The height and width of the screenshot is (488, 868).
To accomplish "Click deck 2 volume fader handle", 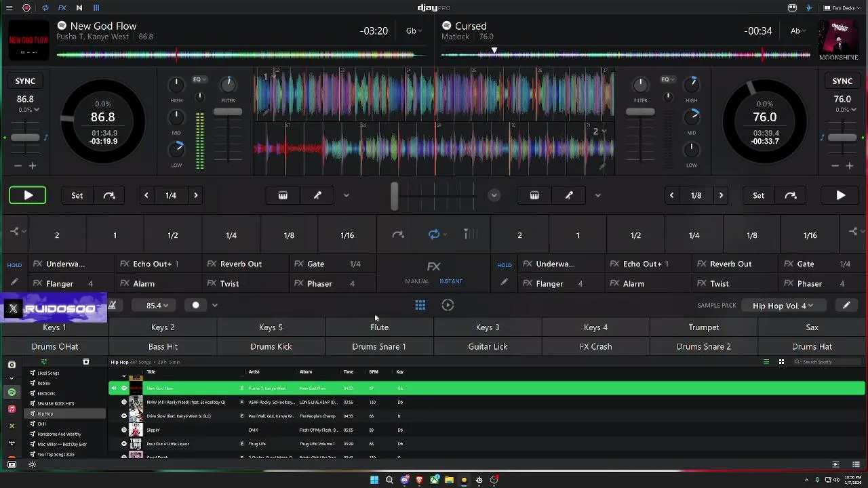I will coord(640,112).
